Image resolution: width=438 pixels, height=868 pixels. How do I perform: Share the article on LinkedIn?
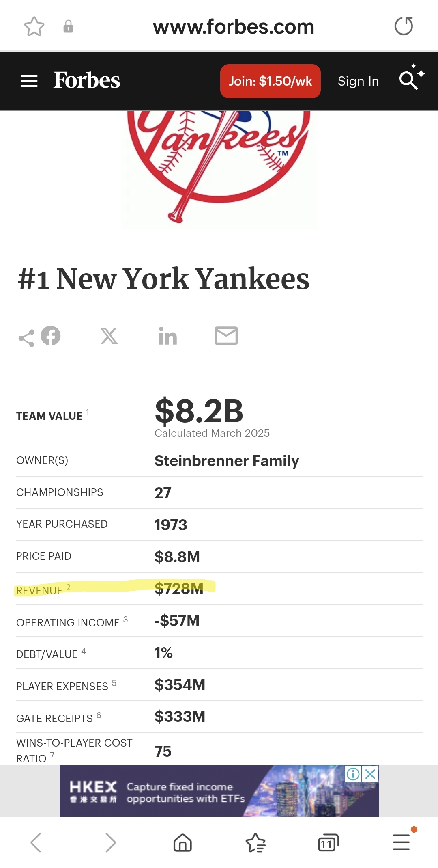pos(167,337)
